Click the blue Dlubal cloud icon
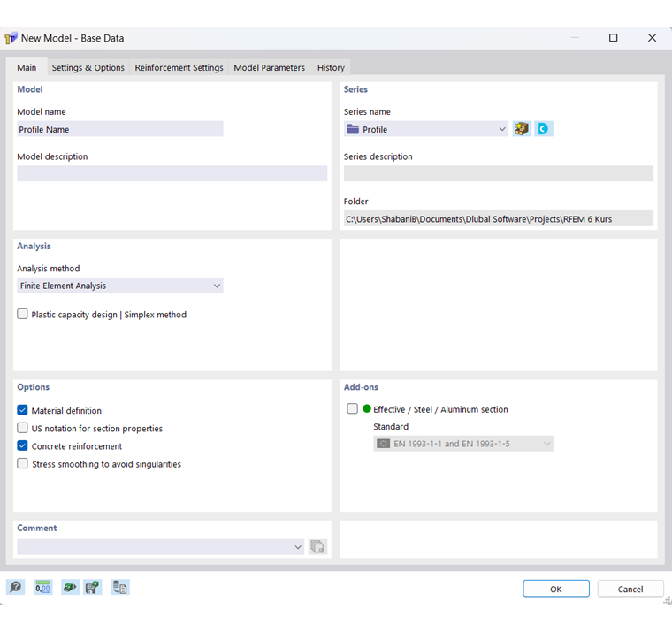Screen dimensions: 672x632 (x=544, y=129)
